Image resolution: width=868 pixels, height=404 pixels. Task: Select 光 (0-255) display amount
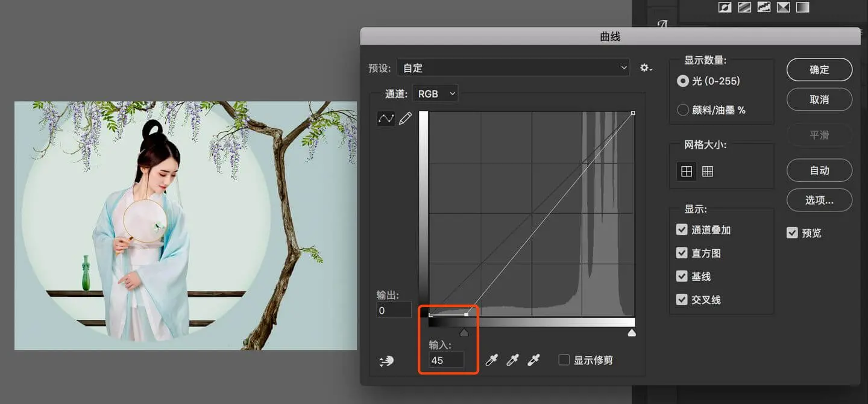point(683,81)
